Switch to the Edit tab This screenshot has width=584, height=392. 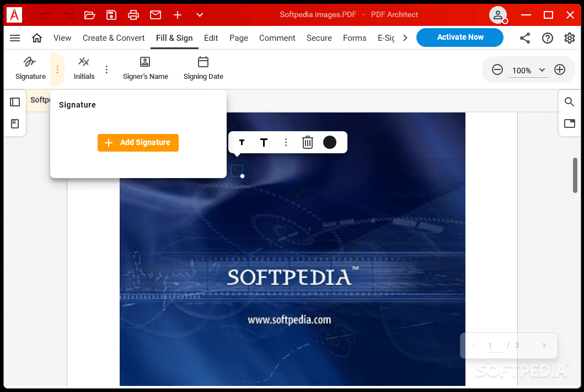pos(211,38)
